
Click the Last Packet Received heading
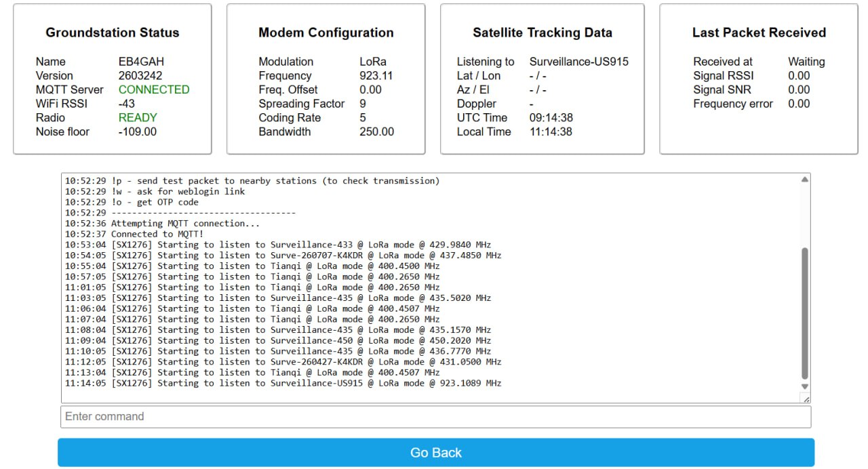coord(759,33)
